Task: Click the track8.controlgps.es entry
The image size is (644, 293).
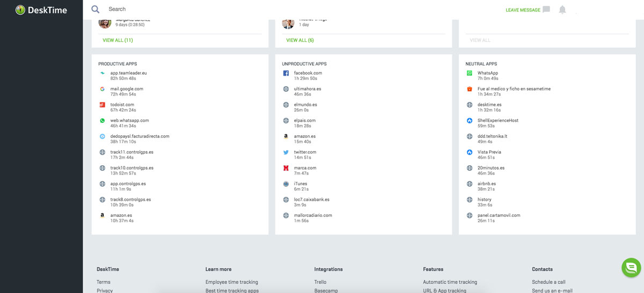Action: pos(130,200)
